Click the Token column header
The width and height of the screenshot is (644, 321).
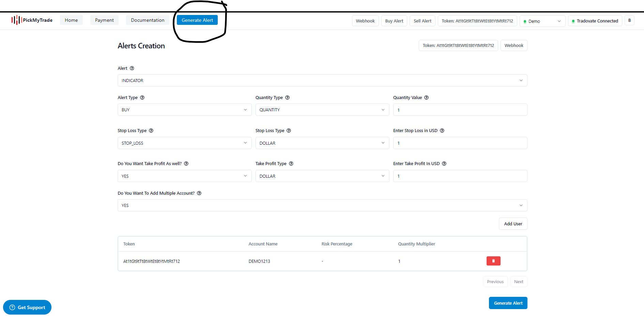tap(129, 244)
